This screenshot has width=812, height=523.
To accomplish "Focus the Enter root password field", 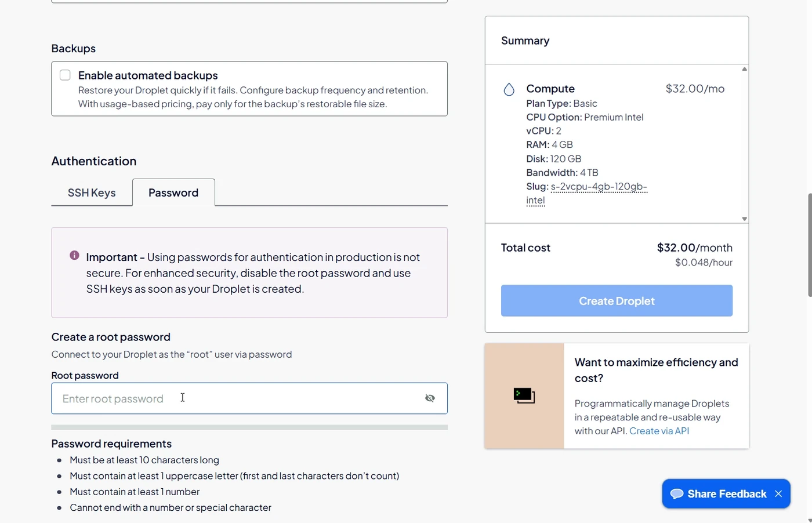I will coord(249,398).
